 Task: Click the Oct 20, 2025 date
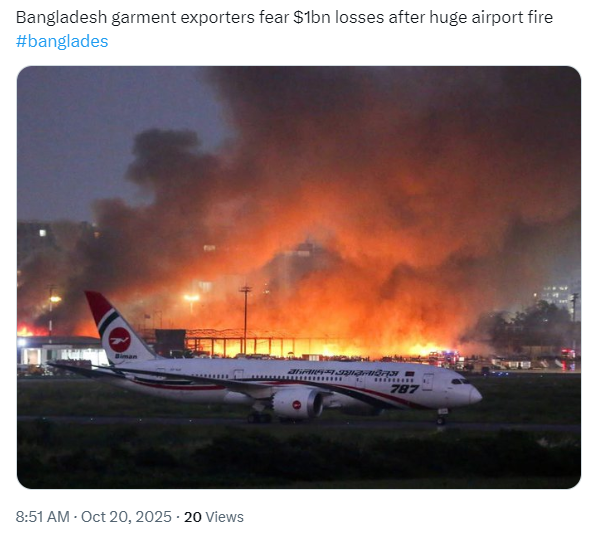(x=126, y=517)
